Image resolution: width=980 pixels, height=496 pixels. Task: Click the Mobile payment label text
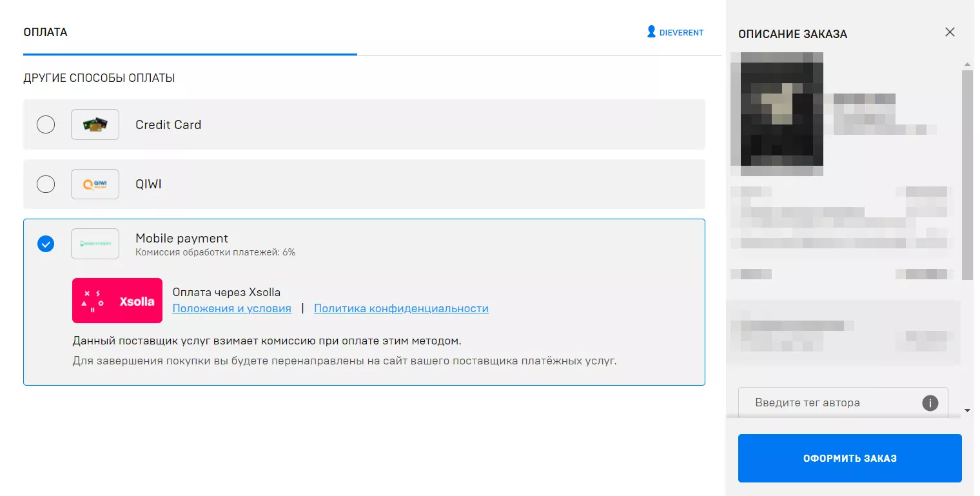pos(182,239)
